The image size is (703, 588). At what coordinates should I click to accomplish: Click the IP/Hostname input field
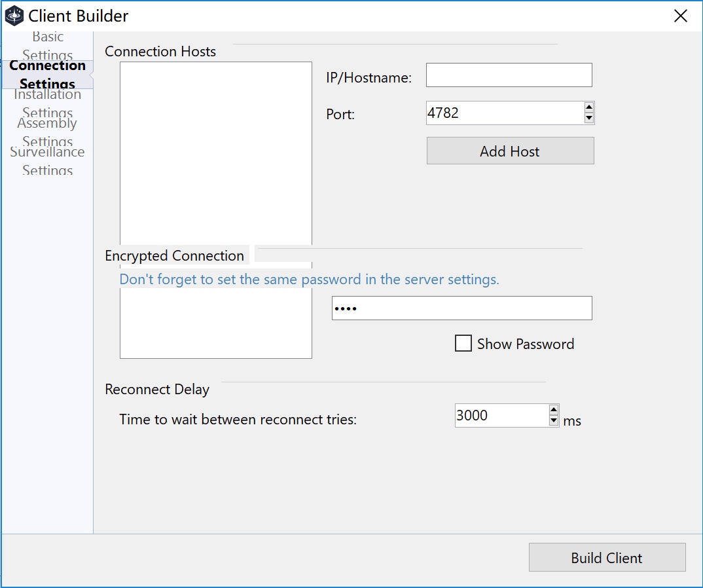(509, 75)
